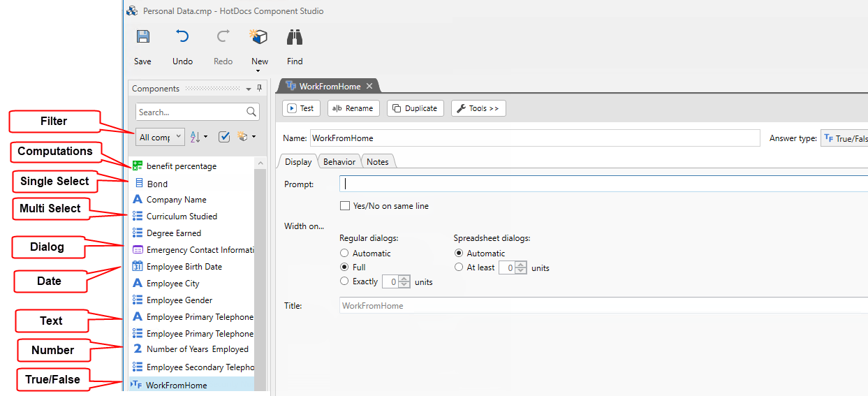
Task: Enable Yes/No on same line
Action: point(344,206)
